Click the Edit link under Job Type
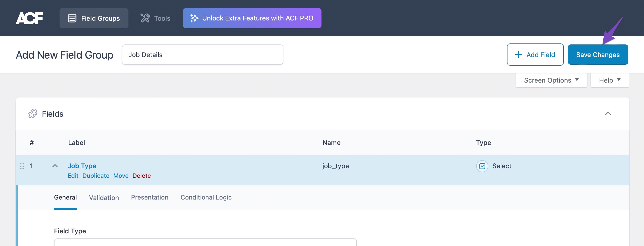The width and height of the screenshot is (644, 246). click(x=73, y=176)
